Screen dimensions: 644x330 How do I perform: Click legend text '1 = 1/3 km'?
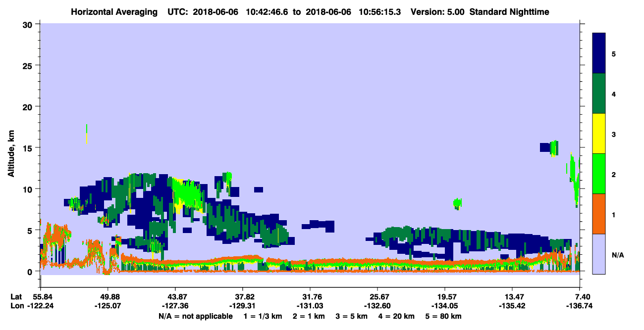click(263, 316)
